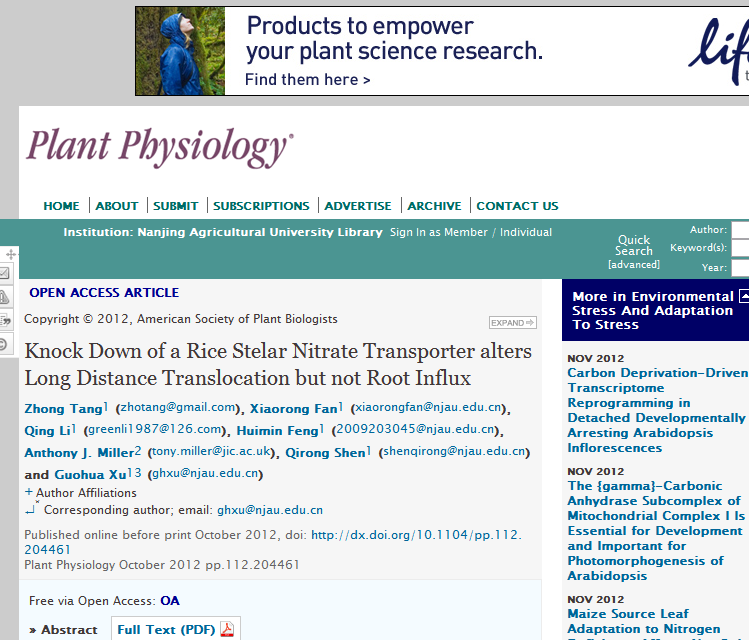This screenshot has height=640, width=749.
Task: Open the ARCHIVE menu item
Action: coord(434,206)
